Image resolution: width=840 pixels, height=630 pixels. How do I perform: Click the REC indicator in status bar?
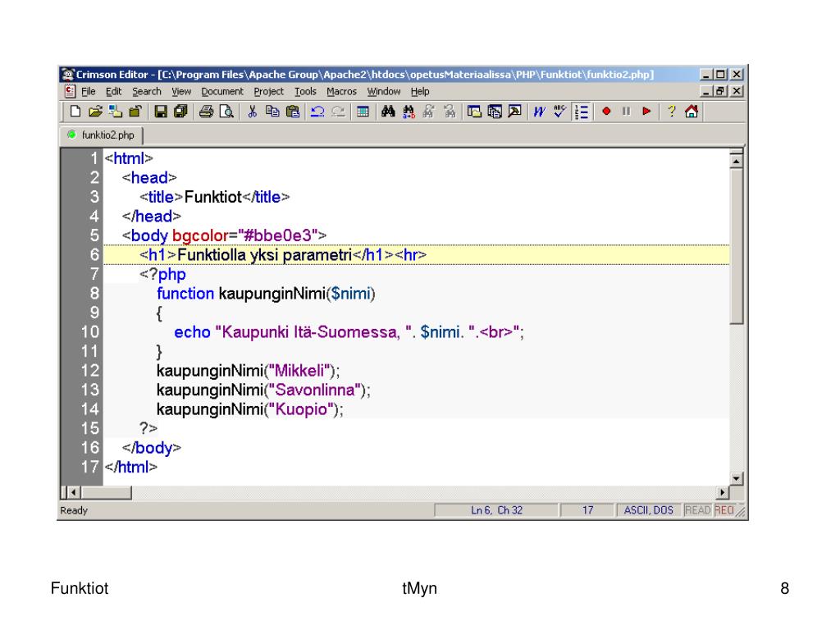(724, 510)
